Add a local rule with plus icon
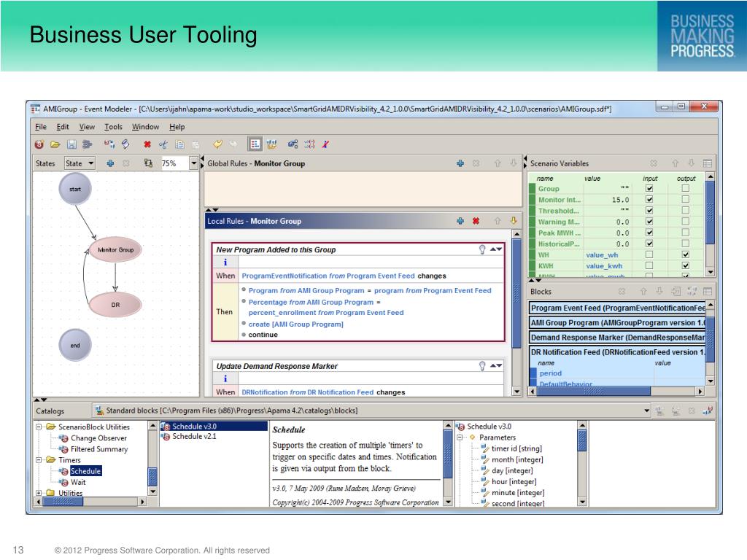 click(460, 221)
